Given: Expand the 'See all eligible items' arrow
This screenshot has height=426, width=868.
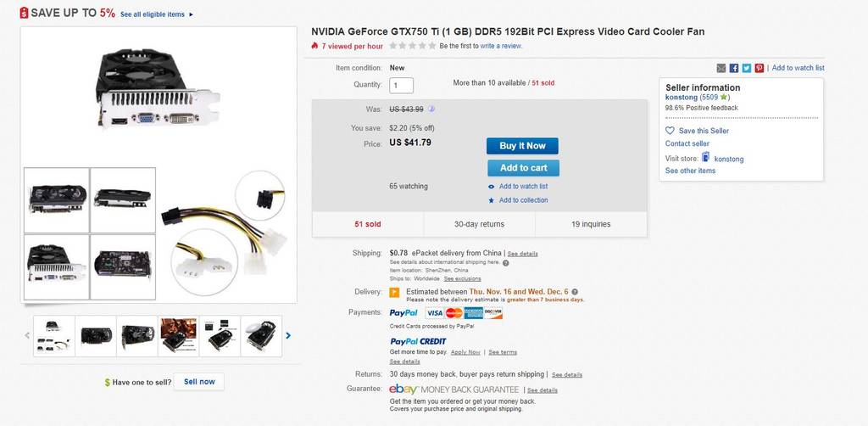Looking at the screenshot, I should point(192,14).
